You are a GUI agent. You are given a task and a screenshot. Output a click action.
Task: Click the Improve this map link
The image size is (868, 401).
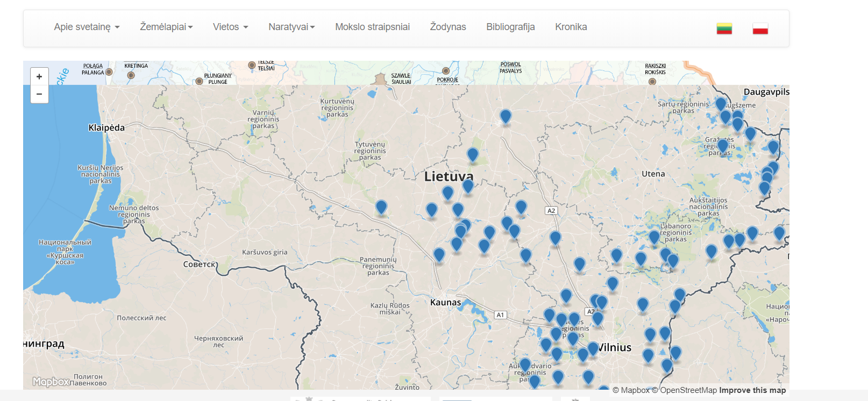[x=752, y=390]
